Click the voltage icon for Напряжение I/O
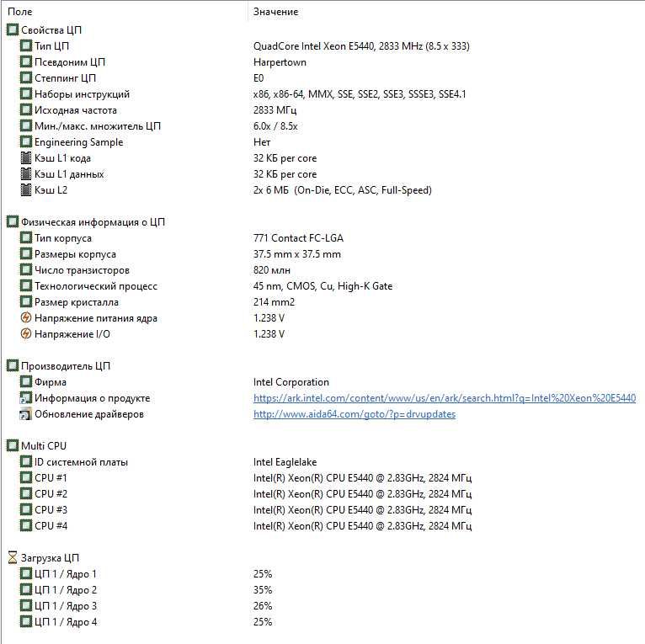 (25, 334)
